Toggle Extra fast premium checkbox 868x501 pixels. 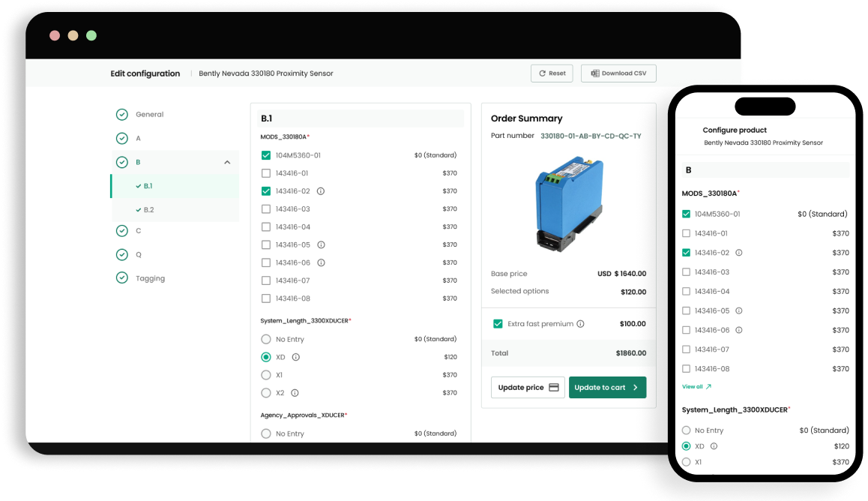pos(498,324)
